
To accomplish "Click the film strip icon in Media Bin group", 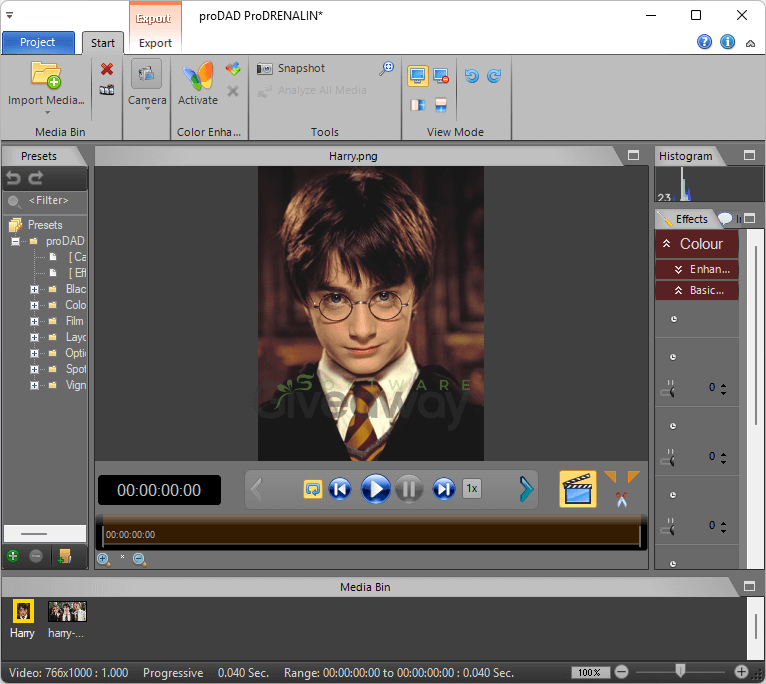I will coord(107,90).
